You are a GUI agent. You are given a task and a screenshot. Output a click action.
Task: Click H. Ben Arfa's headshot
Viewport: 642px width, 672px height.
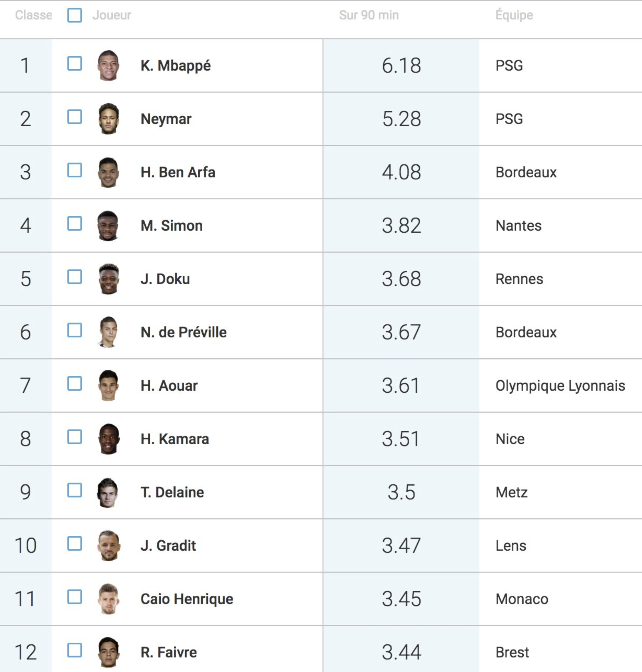coord(108,172)
